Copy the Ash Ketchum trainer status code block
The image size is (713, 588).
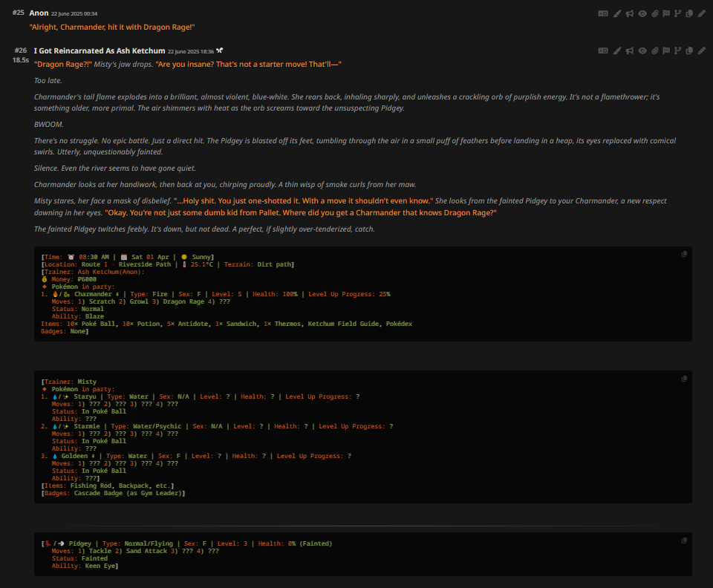pyautogui.click(x=684, y=255)
